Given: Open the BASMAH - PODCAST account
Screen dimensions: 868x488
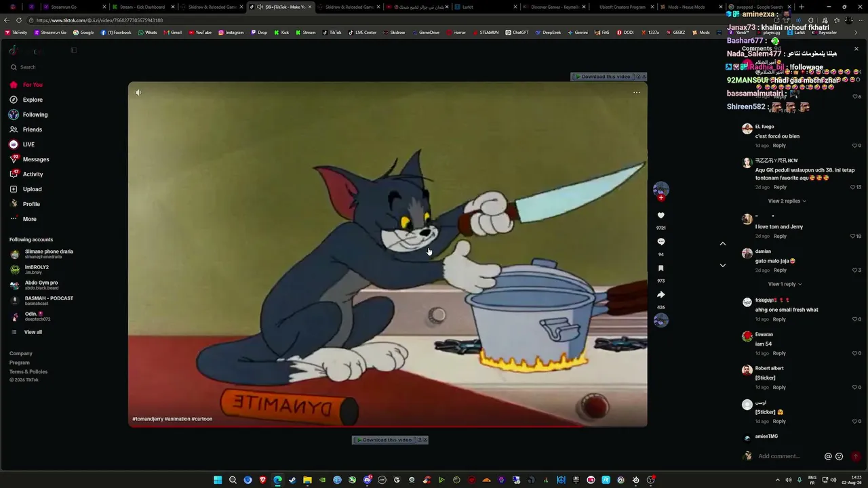Looking at the screenshot, I should click(42, 301).
